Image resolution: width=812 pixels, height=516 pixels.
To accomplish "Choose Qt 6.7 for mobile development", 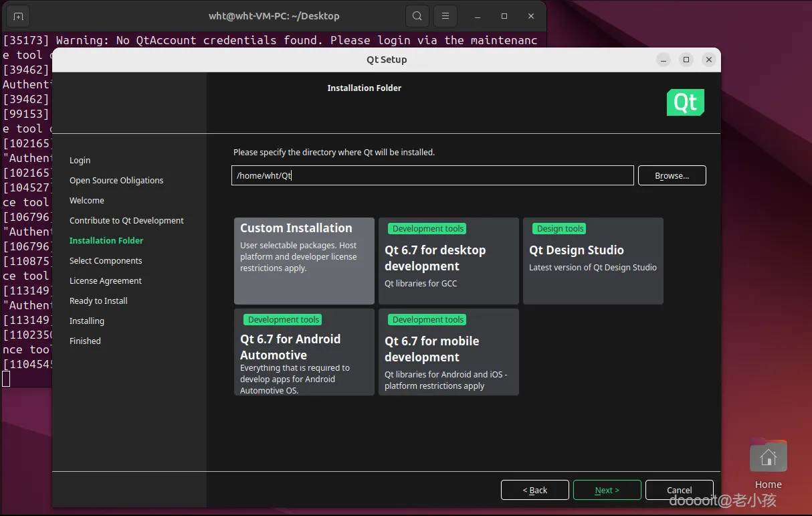I will coord(448,351).
